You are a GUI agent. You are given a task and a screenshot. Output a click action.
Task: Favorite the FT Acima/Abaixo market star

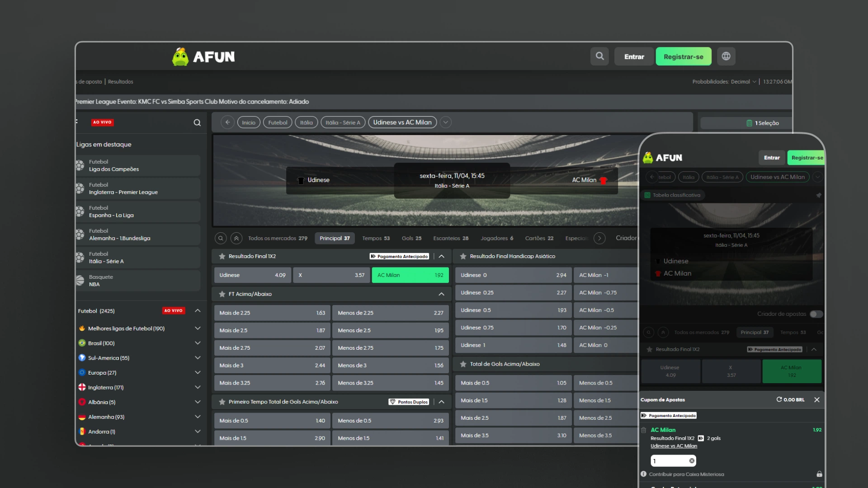click(222, 294)
